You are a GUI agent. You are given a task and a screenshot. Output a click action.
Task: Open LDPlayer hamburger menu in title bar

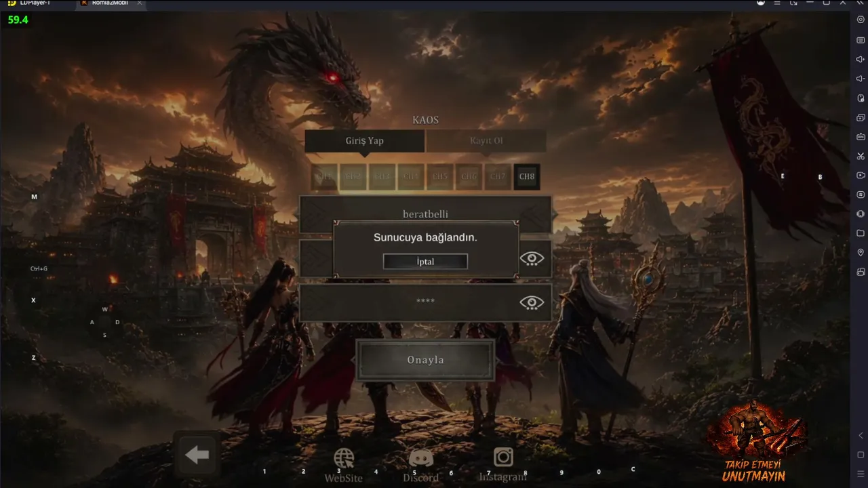(777, 3)
